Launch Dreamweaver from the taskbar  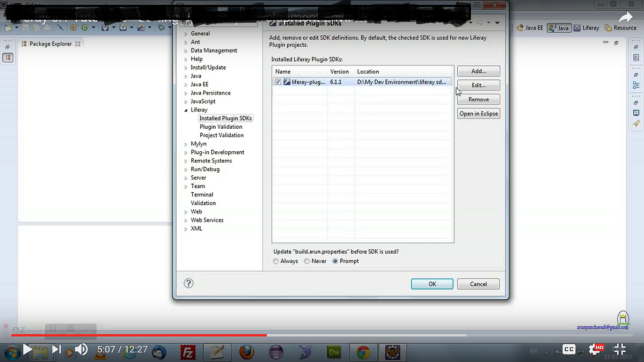click(x=334, y=352)
